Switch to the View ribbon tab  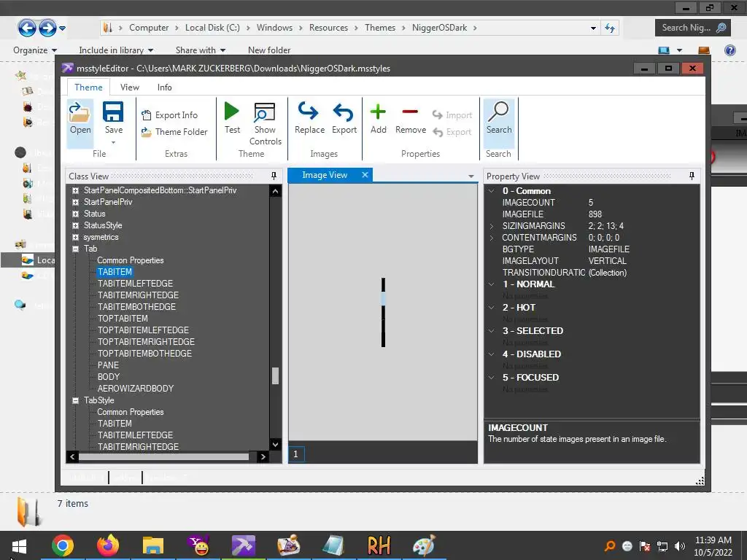click(x=130, y=87)
